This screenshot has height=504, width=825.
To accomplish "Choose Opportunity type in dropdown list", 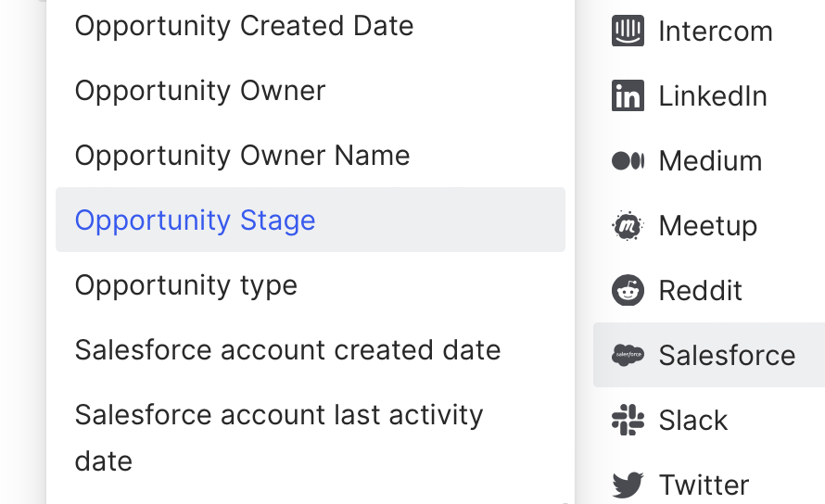I will coord(186,285).
